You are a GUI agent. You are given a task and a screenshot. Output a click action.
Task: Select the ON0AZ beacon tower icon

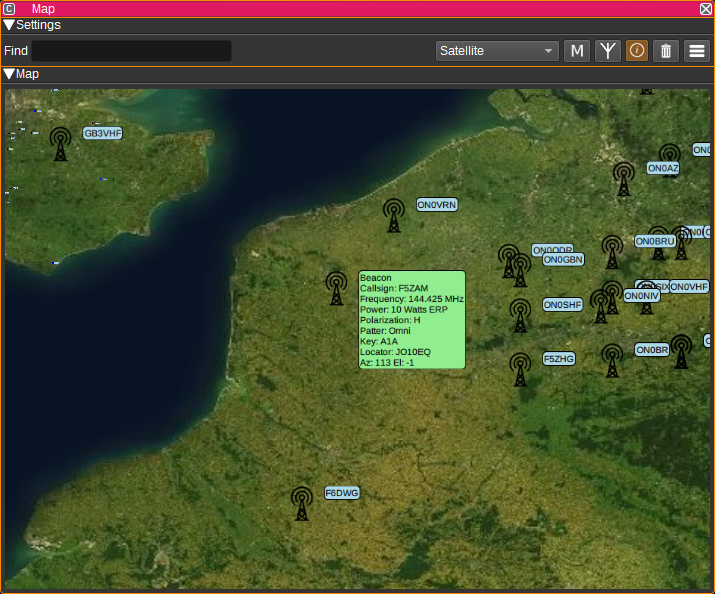(624, 179)
